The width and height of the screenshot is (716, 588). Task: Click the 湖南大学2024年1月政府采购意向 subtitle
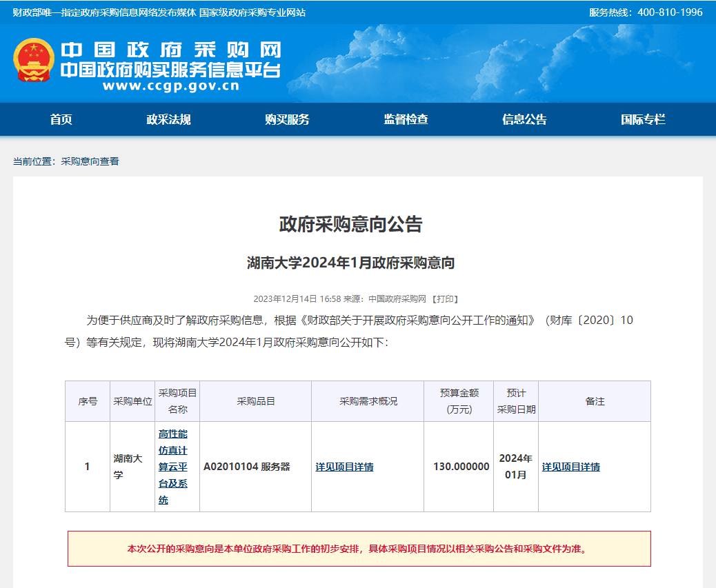(350, 263)
